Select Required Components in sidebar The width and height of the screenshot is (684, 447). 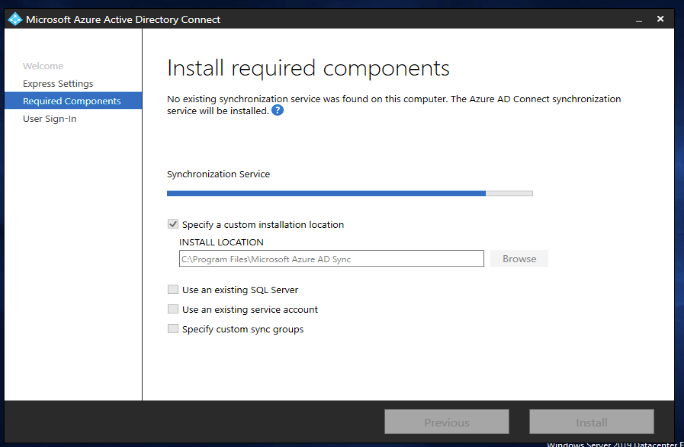pyautogui.click(x=73, y=101)
